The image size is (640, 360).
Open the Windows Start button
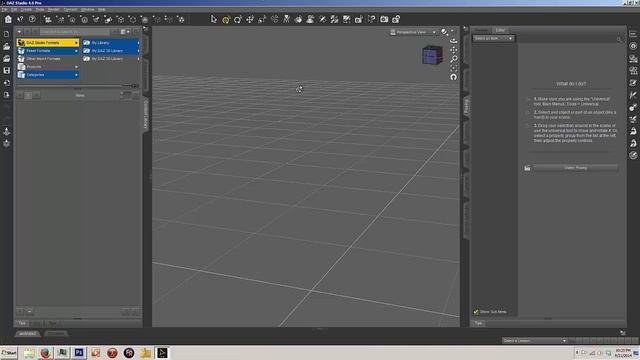pos(9,353)
